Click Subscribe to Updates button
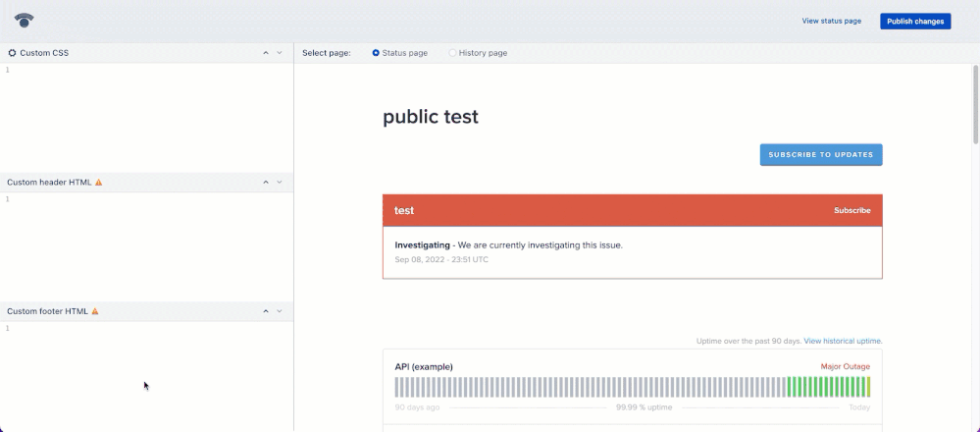 821,155
